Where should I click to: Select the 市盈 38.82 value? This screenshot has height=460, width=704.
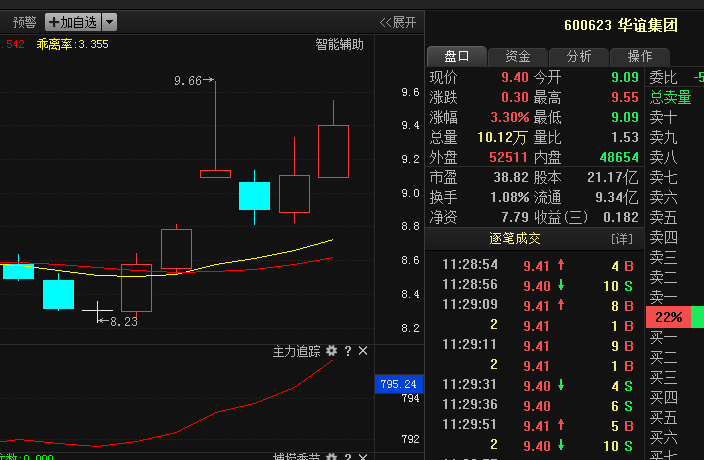click(x=511, y=177)
